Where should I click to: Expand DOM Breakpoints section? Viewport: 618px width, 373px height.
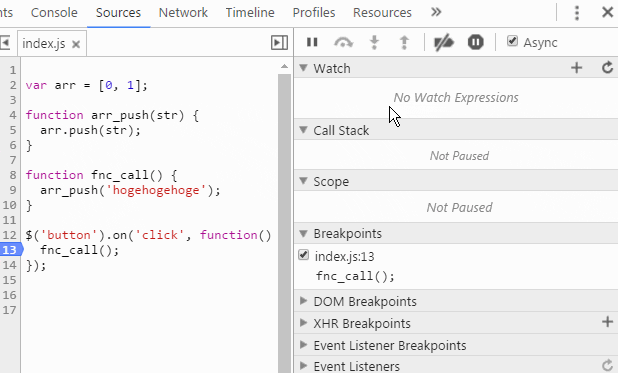click(303, 301)
